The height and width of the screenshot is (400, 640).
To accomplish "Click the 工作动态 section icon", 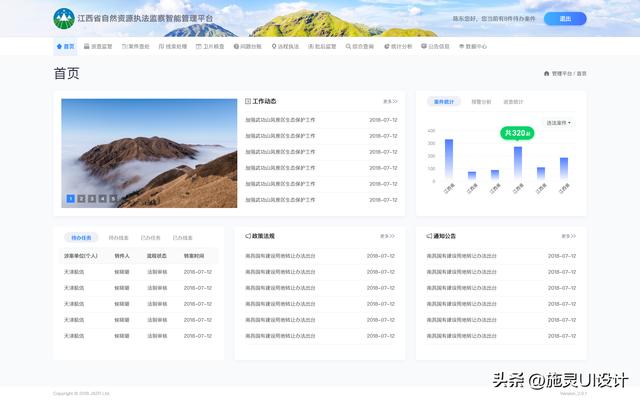I will pyautogui.click(x=248, y=101).
